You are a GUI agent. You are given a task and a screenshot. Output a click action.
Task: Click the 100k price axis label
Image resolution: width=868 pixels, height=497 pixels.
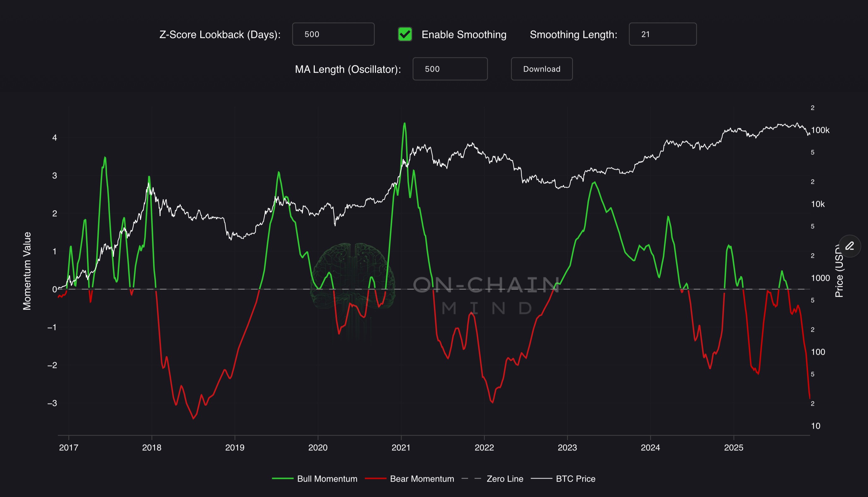(x=820, y=130)
